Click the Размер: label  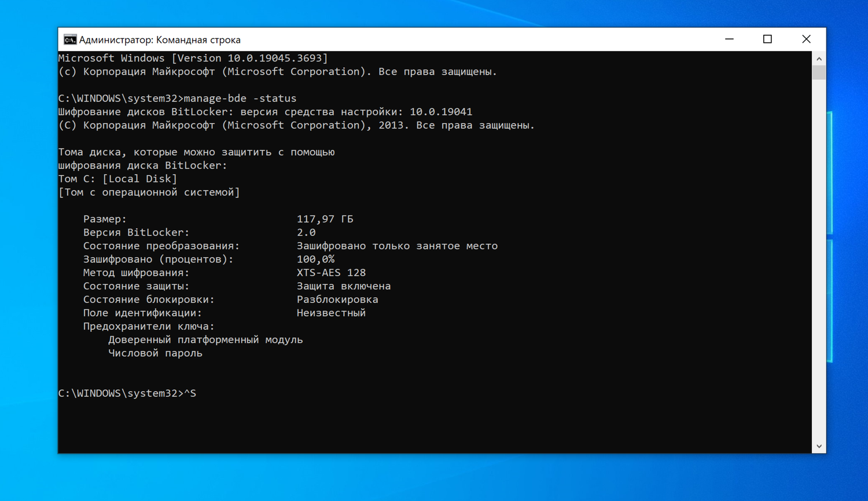(105, 219)
